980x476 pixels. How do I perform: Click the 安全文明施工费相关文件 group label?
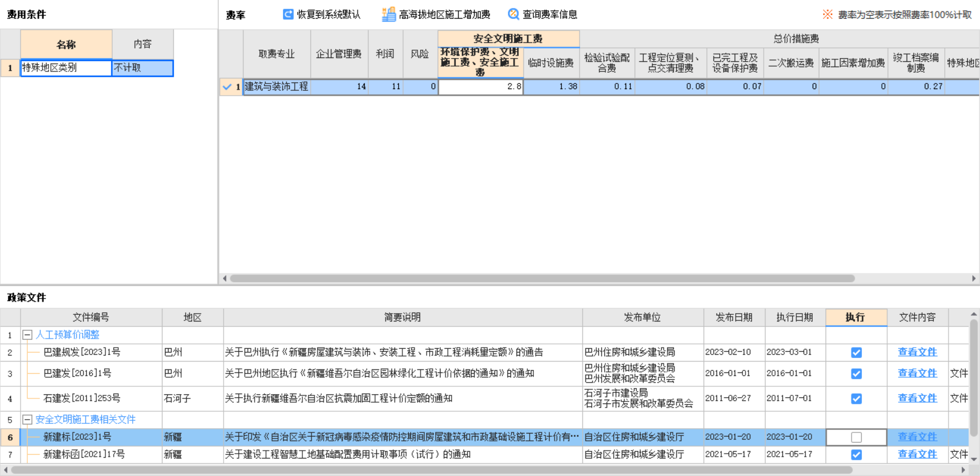85,420
